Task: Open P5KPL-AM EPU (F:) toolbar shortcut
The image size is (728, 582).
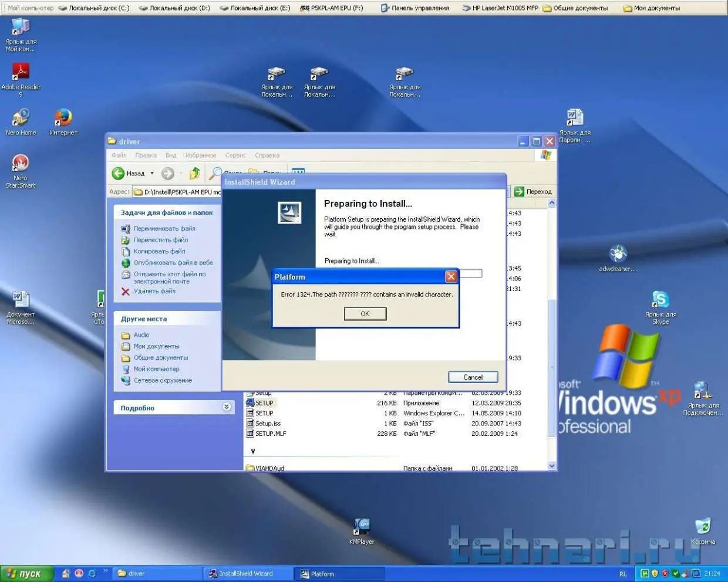Action: [332, 8]
